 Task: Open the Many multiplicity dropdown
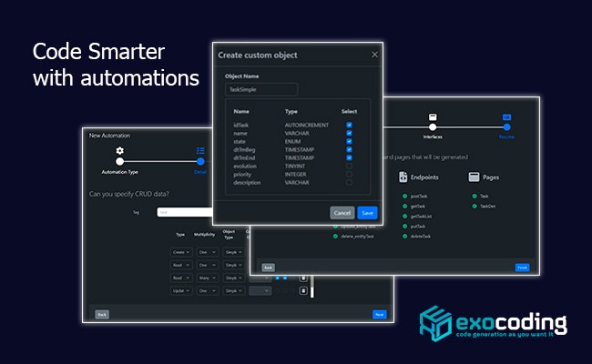click(208, 278)
